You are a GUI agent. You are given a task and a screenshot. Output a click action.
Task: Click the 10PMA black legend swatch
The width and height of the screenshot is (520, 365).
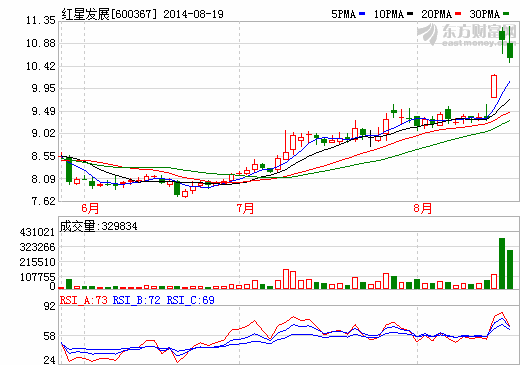(x=410, y=14)
